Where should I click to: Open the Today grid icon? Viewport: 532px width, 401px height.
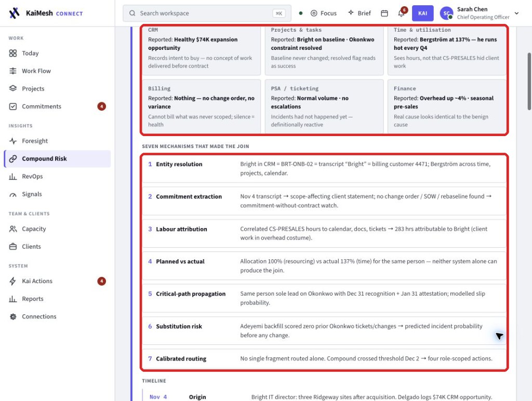click(x=13, y=54)
